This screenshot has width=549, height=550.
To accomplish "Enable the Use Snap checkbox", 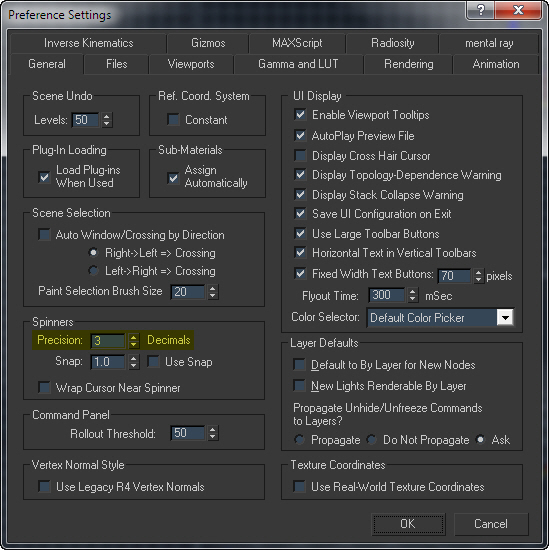I will click(x=153, y=362).
